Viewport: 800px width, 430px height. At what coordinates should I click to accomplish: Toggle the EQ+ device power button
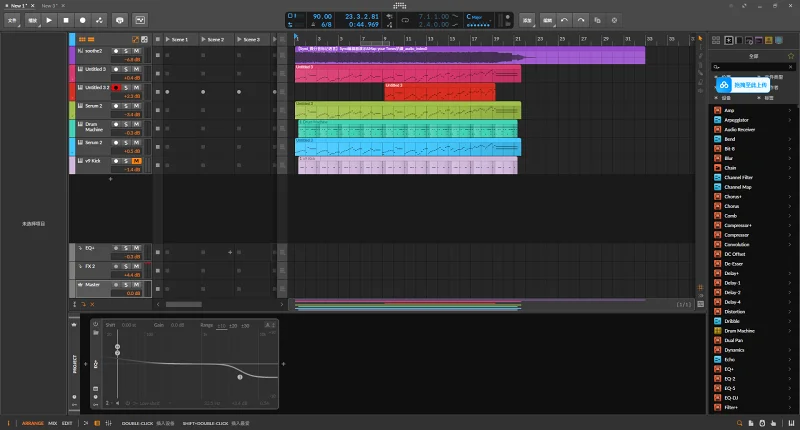[96, 324]
